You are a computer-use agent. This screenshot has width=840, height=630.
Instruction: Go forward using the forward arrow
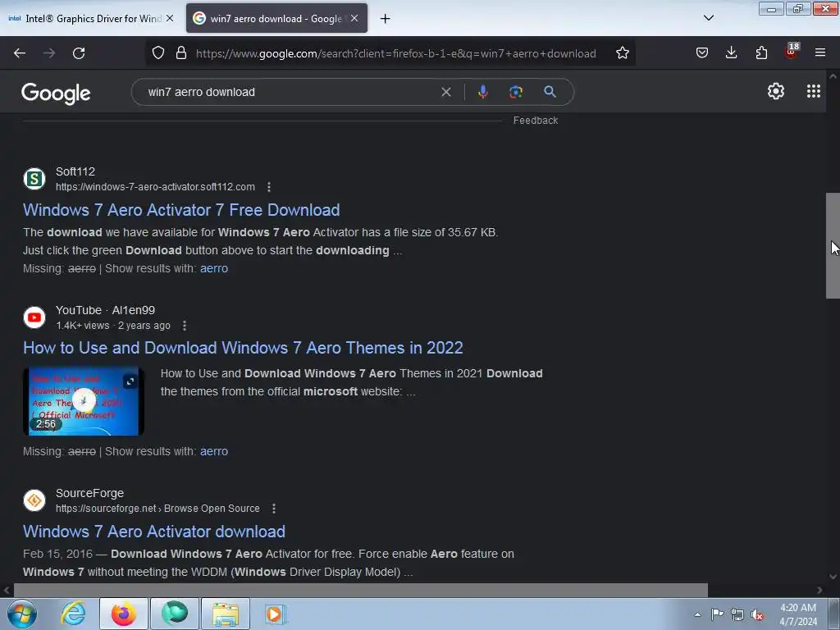pyautogui.click(x=49, y=53)
